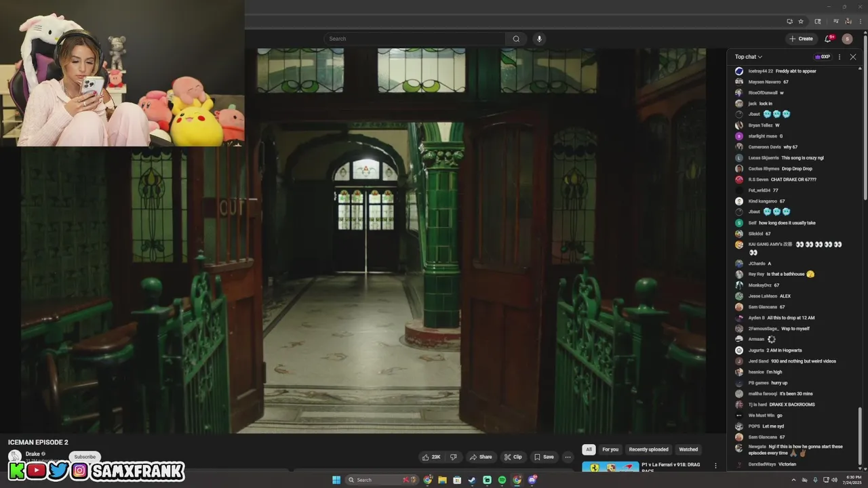
Task: Open the YouTube account avatar menu
Action: coord(847,39)
